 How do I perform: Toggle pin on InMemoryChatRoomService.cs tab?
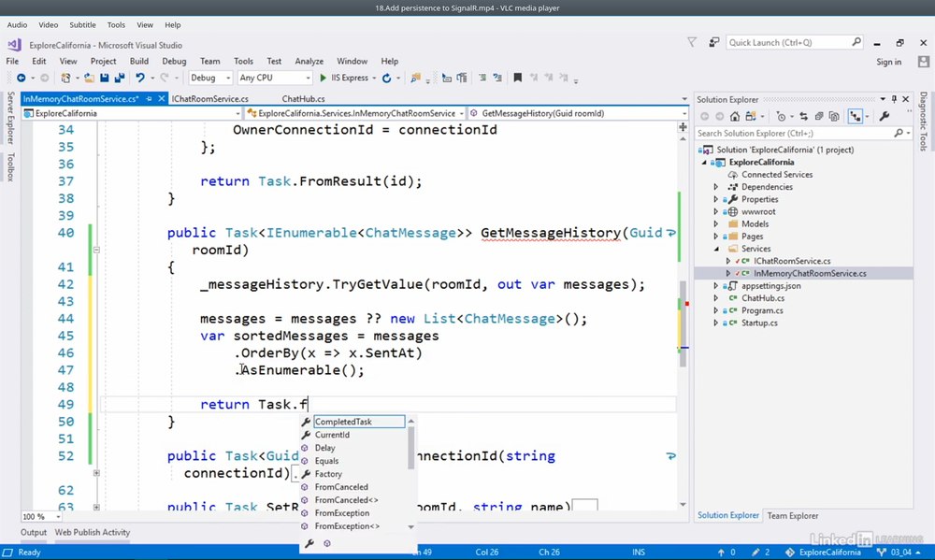click(150, 99)
